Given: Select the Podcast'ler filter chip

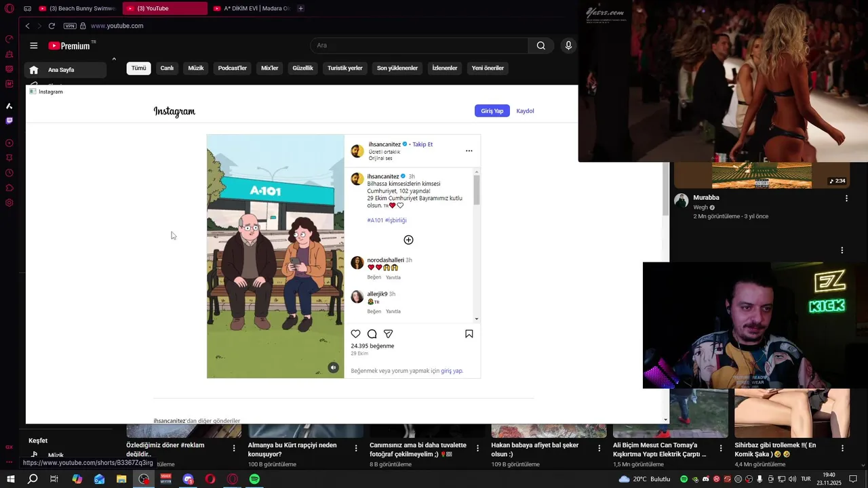Looking at the screenshot, I should pyautogui.click(x=233, y=68).
